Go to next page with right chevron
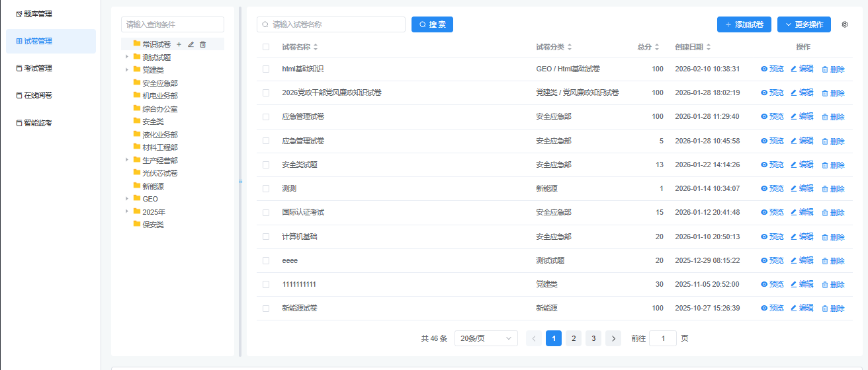 pyautogui.click(x=613, y=338)
